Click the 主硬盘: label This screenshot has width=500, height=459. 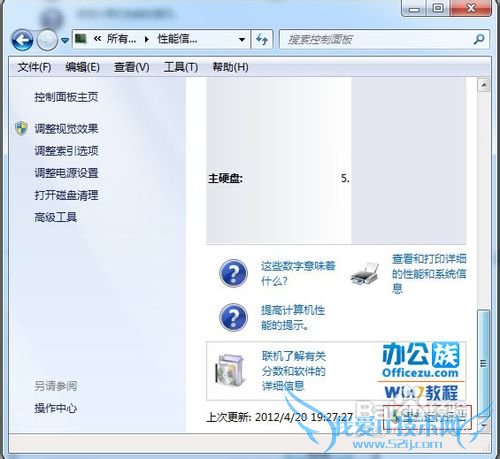[225, 179]
